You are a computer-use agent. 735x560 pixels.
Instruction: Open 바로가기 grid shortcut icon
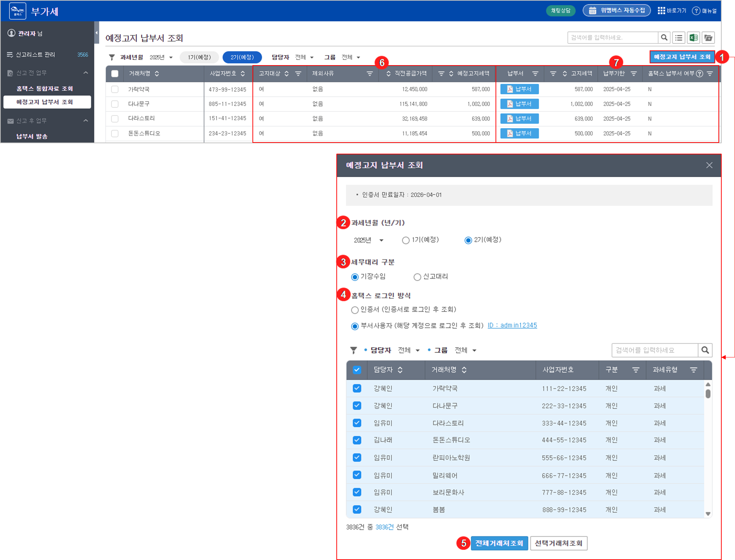(661, 10)
